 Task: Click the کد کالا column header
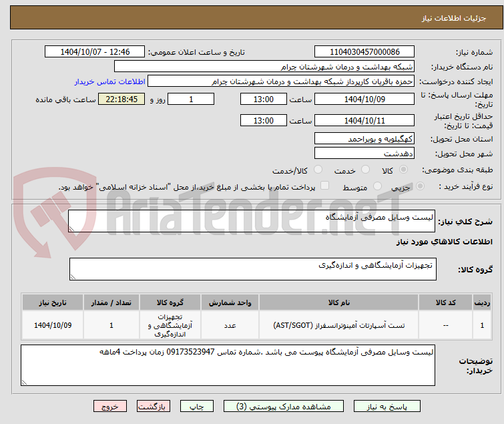point(445,302)
